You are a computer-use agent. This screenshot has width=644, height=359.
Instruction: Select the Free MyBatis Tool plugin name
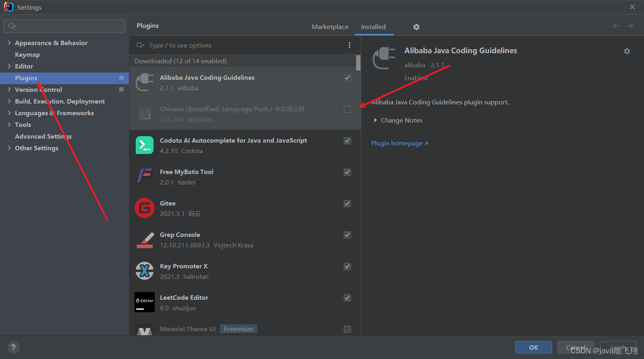pyautogui.click(x=186, y=172)
